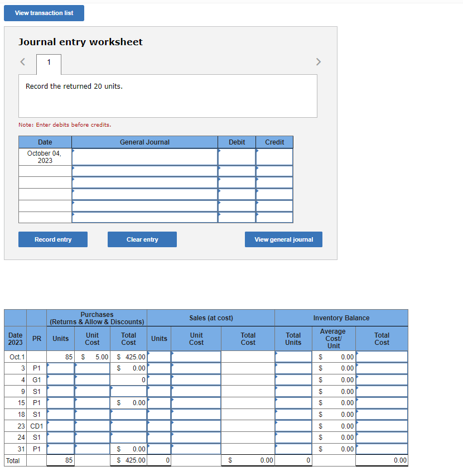Image resolution: width=463 pixels, height=476 pixels.
Task: Click the Clear entry button
Action: [x=142, y=239]
